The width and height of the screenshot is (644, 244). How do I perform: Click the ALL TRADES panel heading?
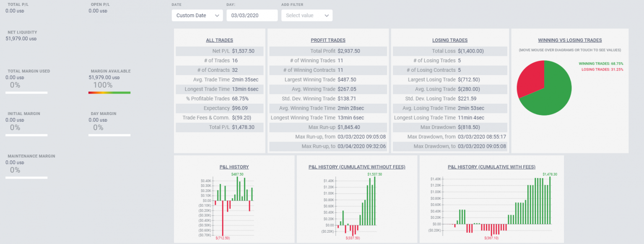(219, 40)
